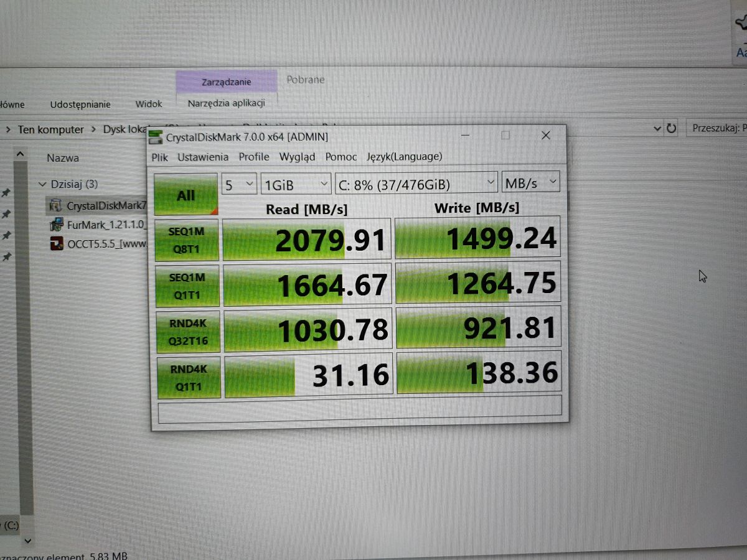Image resolution: width=747 pixels, height=560 pixels.
Task: Open the Wygląd menu
Action: 297,157
